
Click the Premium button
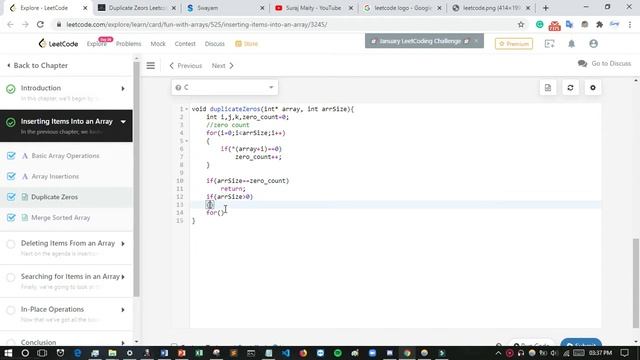click(x=514, y=44)
